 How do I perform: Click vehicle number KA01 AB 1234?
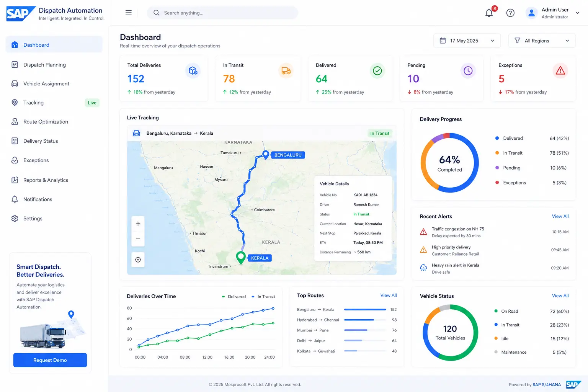pos(365,195)
